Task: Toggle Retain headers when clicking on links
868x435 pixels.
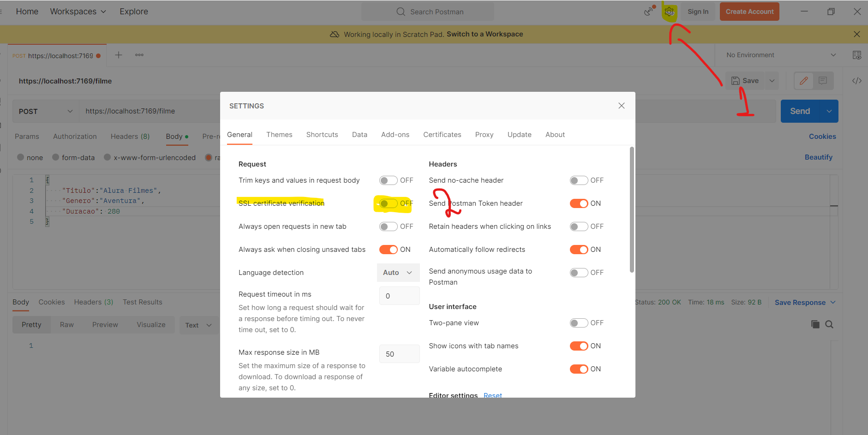Action: pyautogui.click(x=579, y=226)
